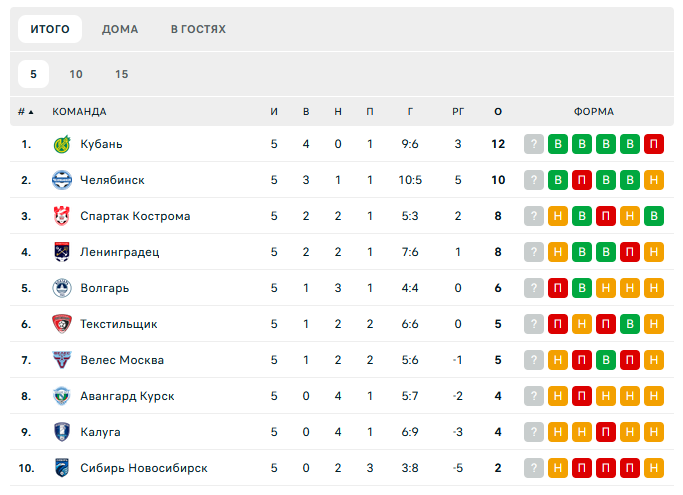Click the Челябинск team logo

[x=61, y=180]
